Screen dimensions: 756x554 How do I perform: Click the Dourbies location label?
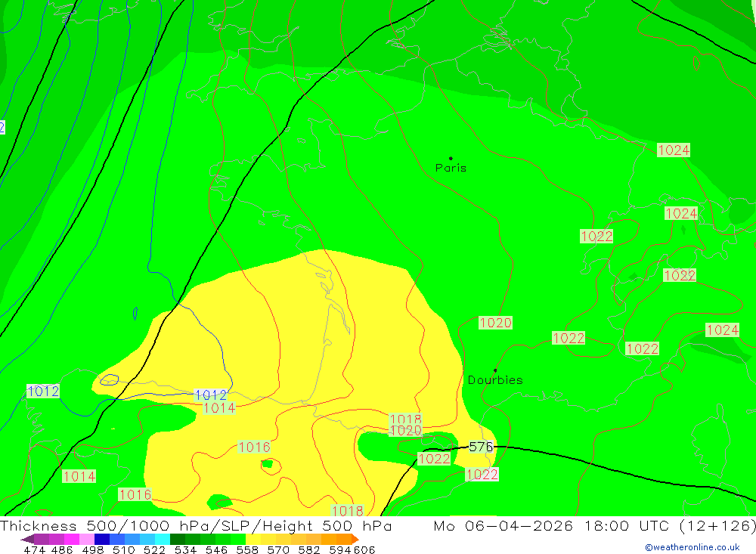pos(495,380)
